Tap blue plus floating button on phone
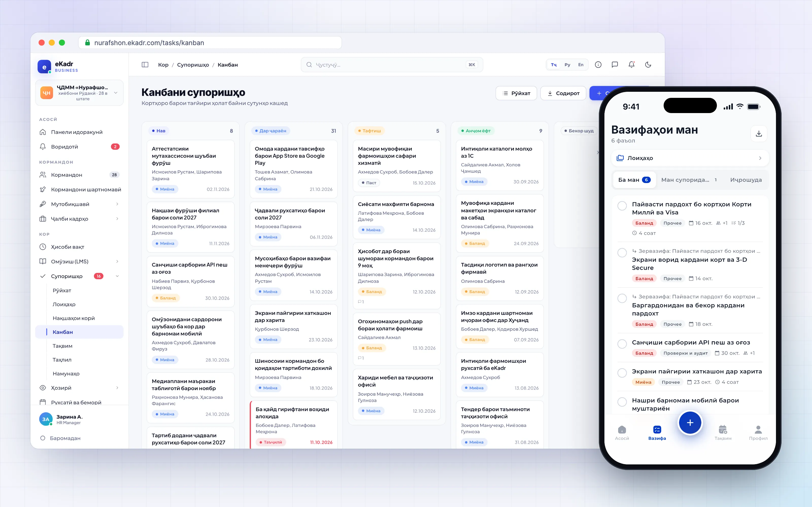812x507 pixels. [690, 423]
